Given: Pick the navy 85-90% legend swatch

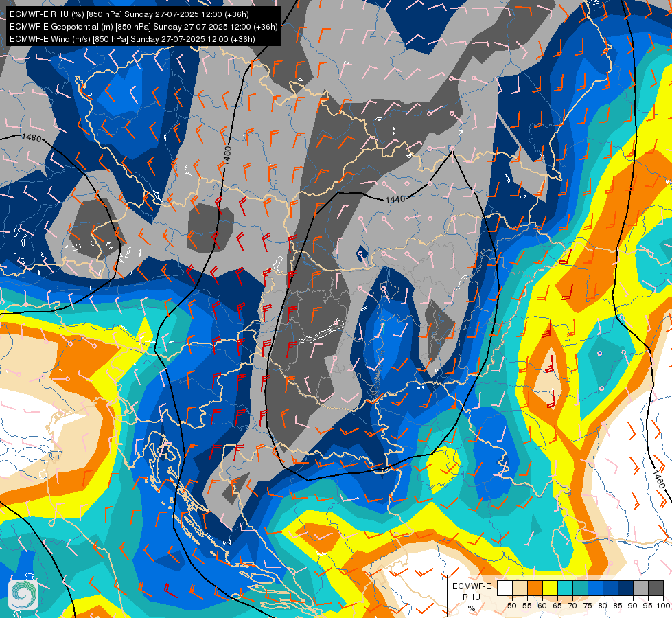Looking at the screenshot, I should coord(625,588).
